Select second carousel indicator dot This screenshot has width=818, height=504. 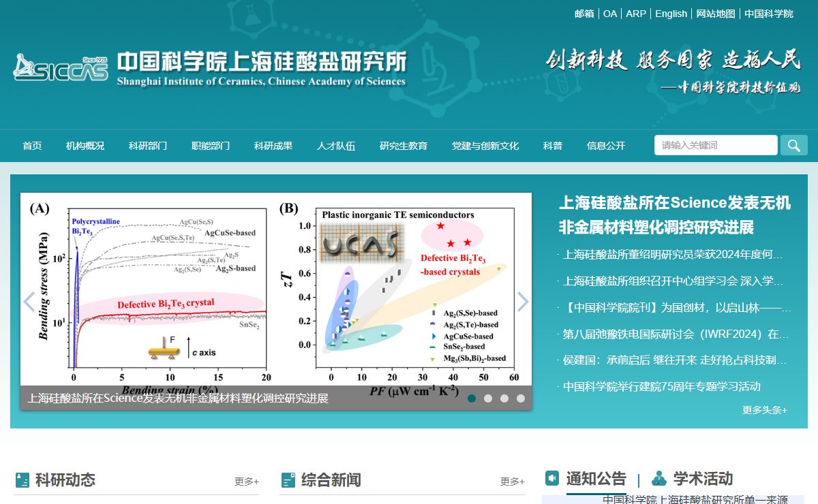point(488,398)
